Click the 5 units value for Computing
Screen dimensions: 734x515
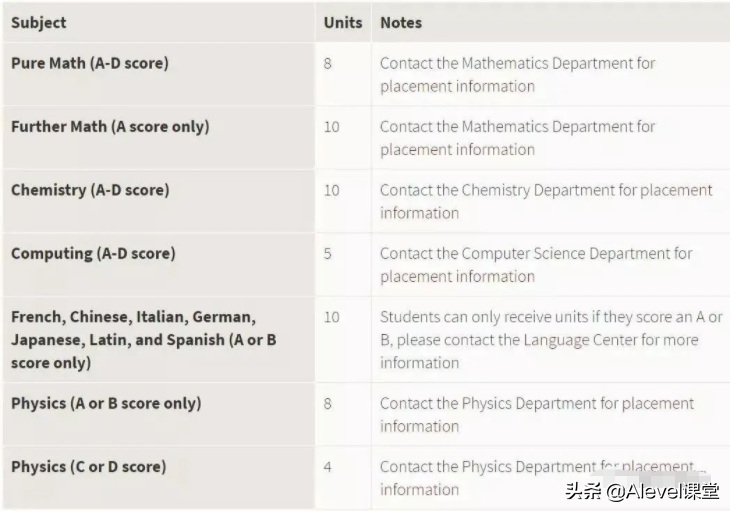pyautogui.click(x=328, y=253)
